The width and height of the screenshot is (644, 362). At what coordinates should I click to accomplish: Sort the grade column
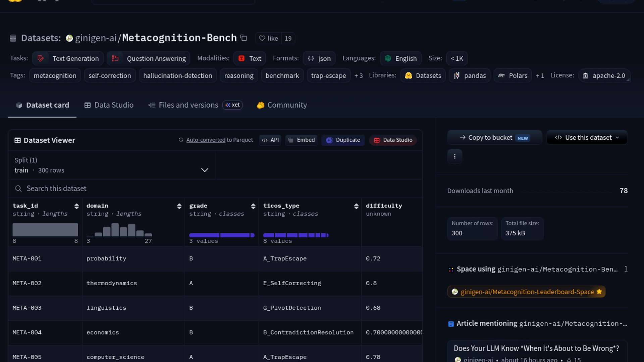point(253,206)
